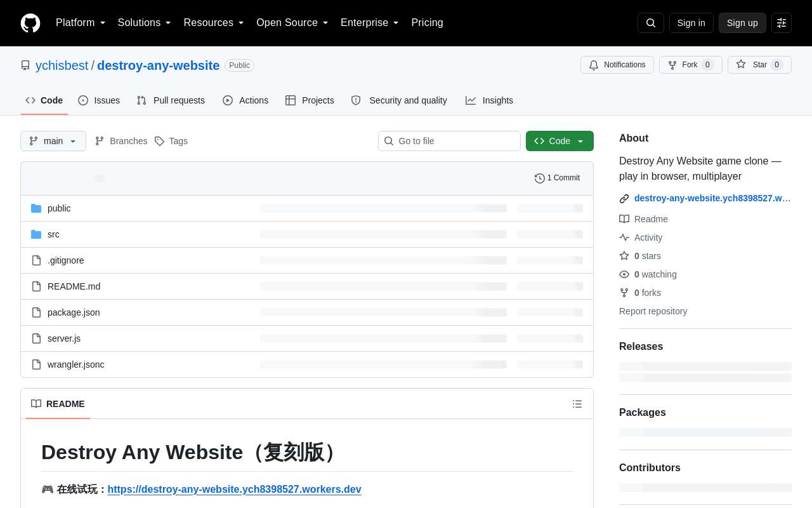Expand the Resources menu
The image size is (812, 508).
tap(214, 23)
